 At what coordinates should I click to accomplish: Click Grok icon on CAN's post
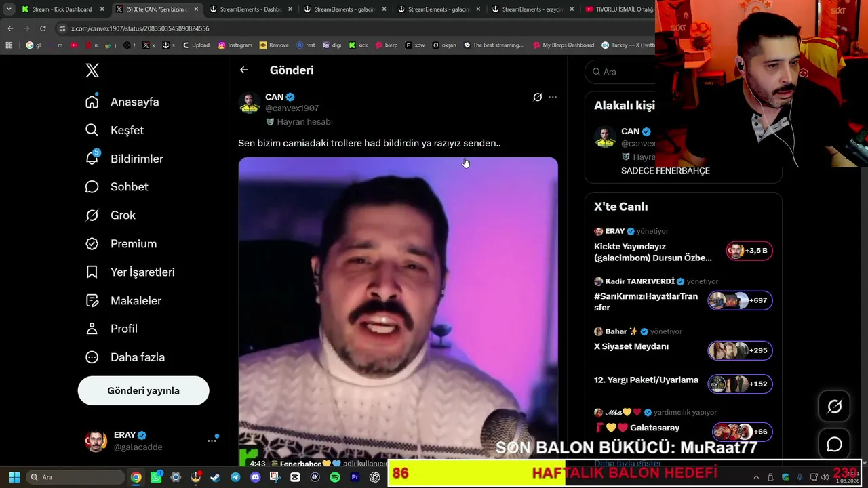pos(538,97)
